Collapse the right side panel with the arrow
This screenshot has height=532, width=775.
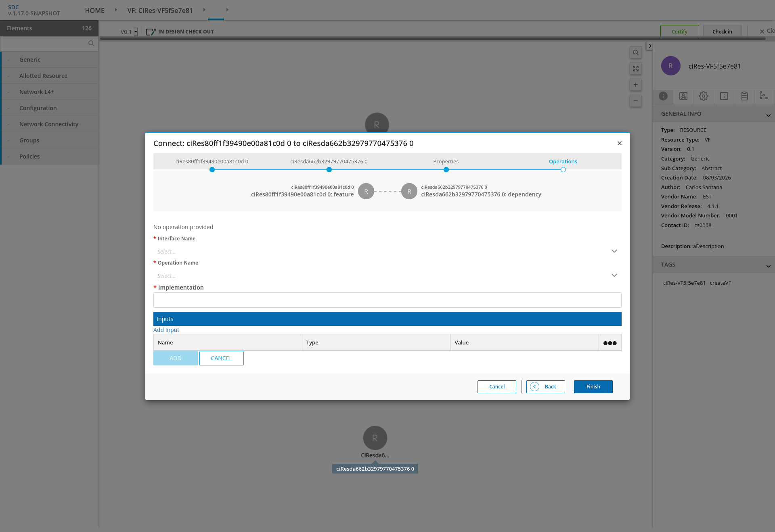point(649,46)
